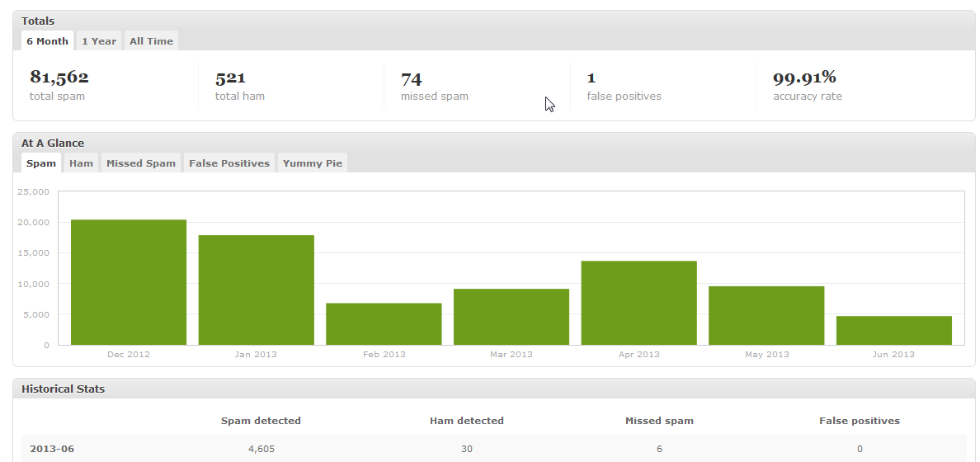Switch to the 6 Month totals tab
Screen dimensions: 980x462
48,40
